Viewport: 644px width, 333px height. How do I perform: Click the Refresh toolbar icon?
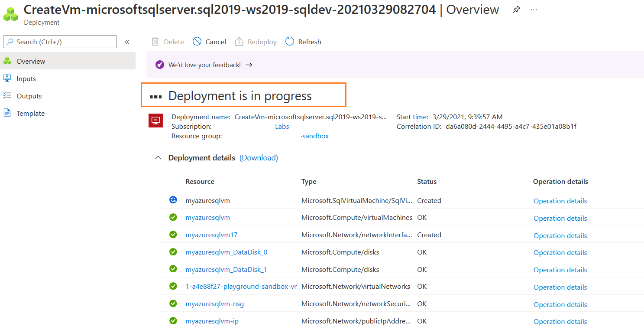coord(290,42)
